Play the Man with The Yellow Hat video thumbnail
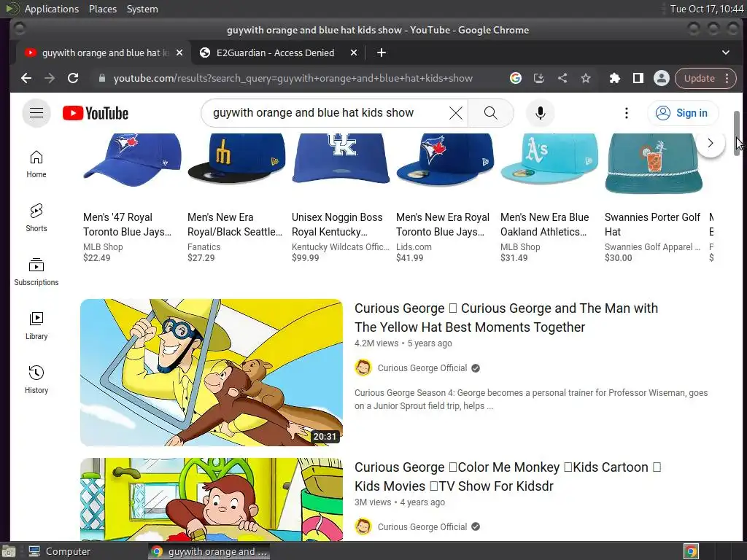This screenshot has height=560, width=747. pyautogui.click(x=212, y=373)
